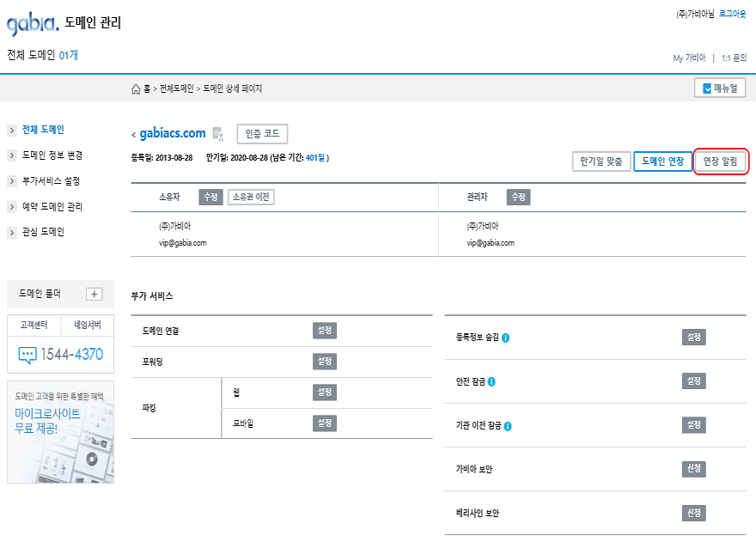Open 관심 도메인 menu item

pos(43,232)
